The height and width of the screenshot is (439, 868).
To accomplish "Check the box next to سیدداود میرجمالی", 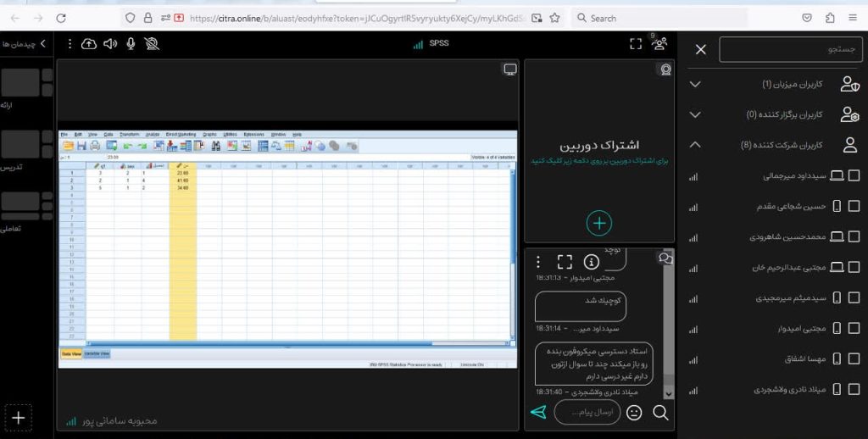I will (x=854, y=175).
